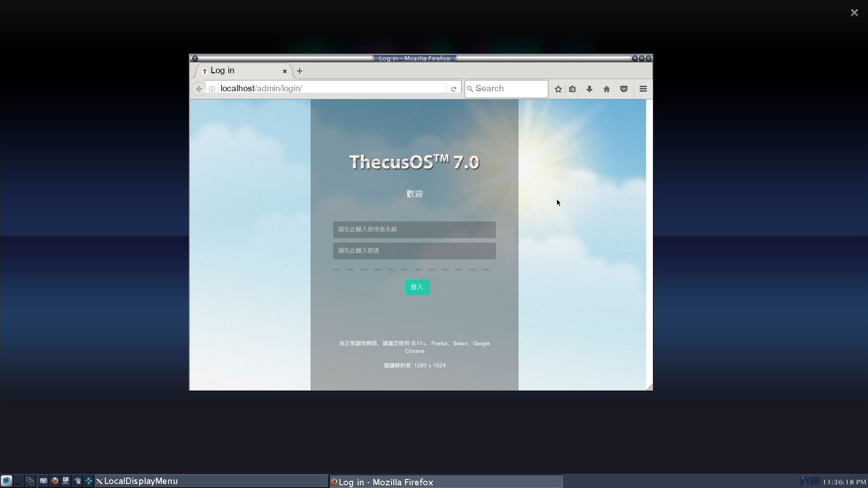868x488 pixels.
Task: Open the blue start menu button in taskbar
Action: point(6,481)
